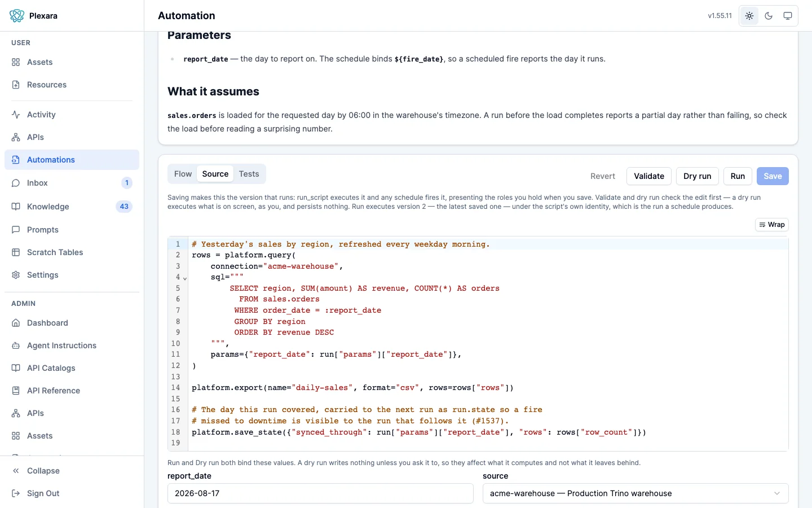Click the version label v1.55.11
This screenshot has width=812, height=508.
720,16
